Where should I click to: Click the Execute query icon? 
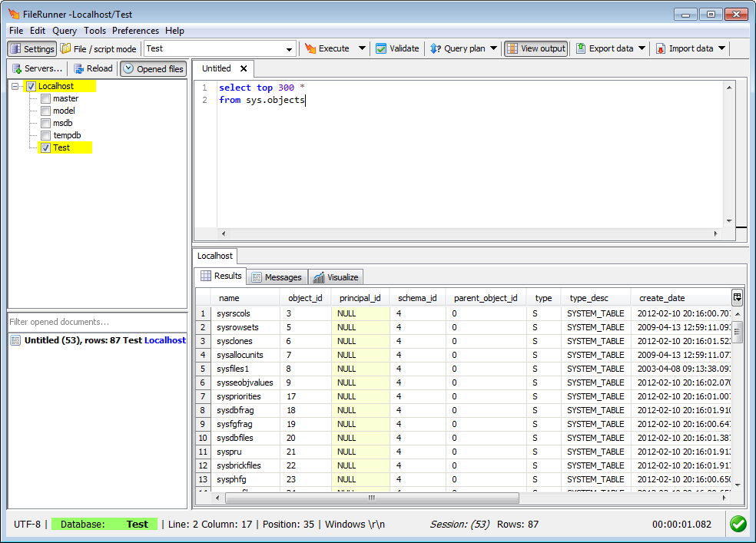311,48
